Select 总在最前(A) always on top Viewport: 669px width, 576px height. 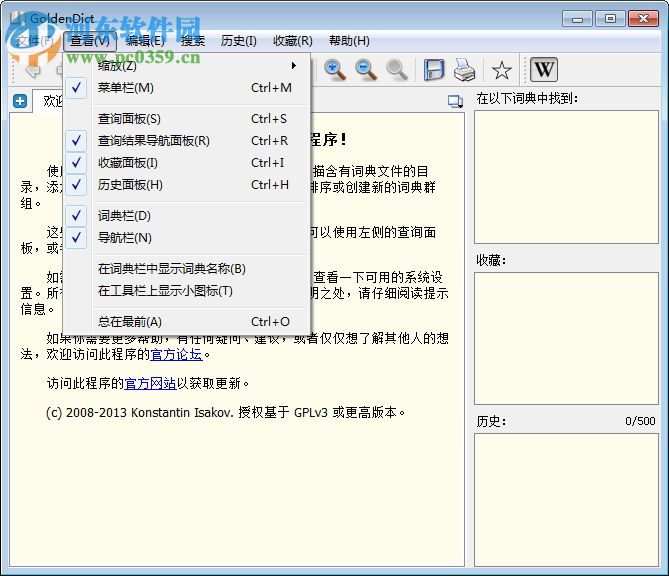186,322
